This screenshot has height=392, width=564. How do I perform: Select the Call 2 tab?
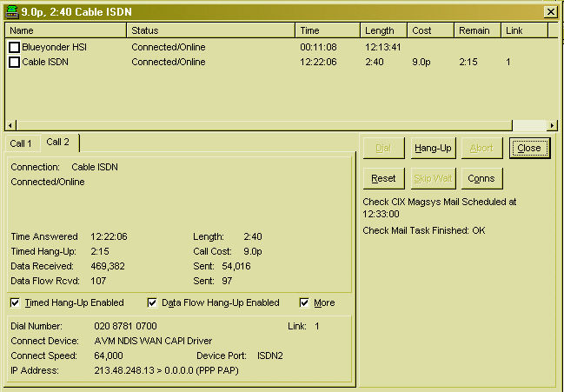point(58,142)
